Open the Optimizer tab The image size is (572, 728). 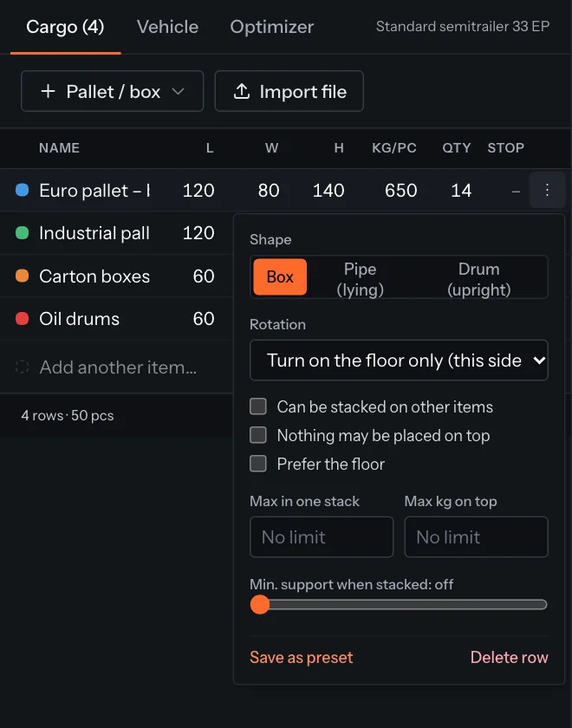(x=272, y=27)
